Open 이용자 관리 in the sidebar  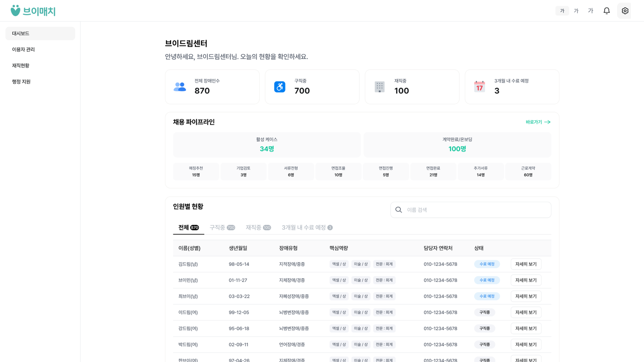point(40,50)
